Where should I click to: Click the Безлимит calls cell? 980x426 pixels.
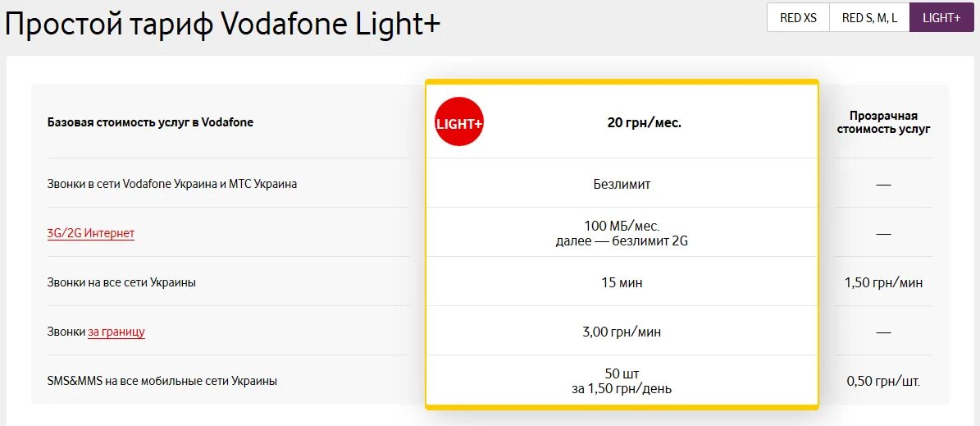pyautogui.click(x=622, y=184)
